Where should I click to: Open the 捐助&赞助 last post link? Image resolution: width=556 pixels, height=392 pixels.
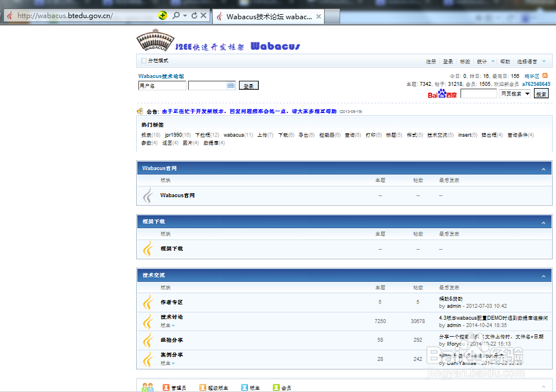[451, 299]
